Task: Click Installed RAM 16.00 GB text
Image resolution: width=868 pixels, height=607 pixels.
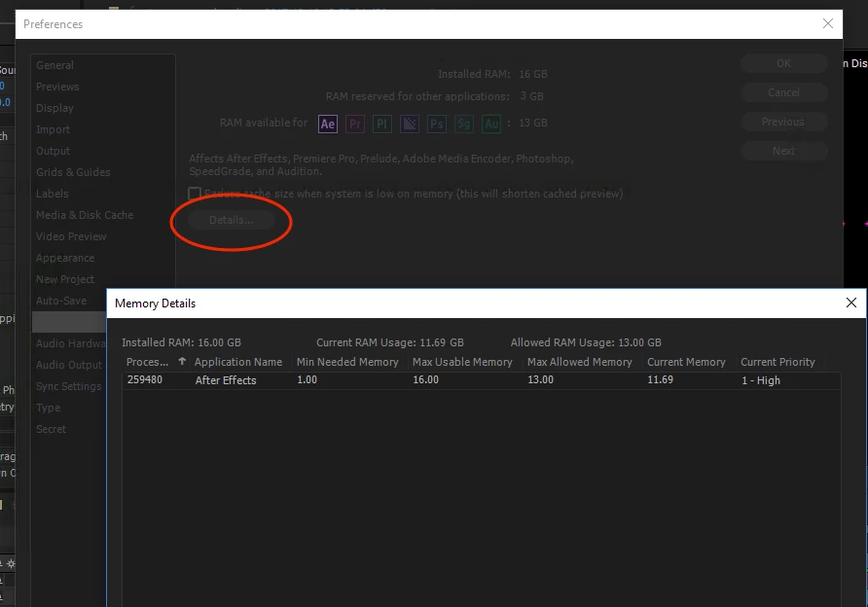Action: [x=182, y=342]
